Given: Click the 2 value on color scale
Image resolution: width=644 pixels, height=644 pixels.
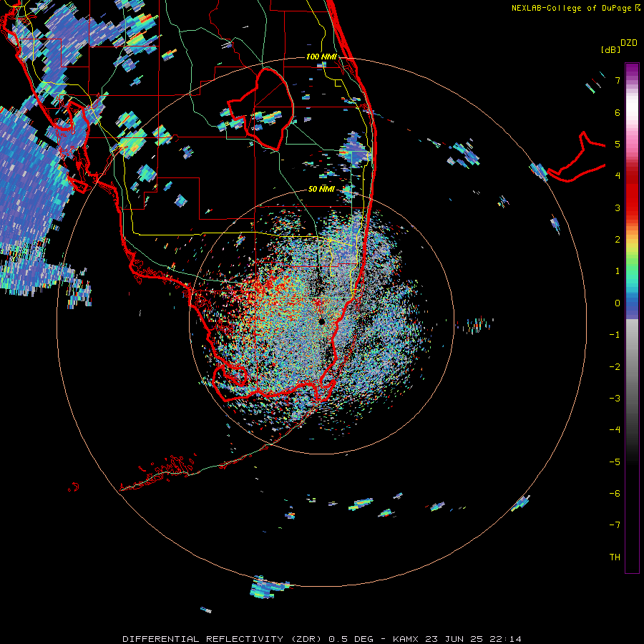Looking at the screenshot, I should coord(618,240).
